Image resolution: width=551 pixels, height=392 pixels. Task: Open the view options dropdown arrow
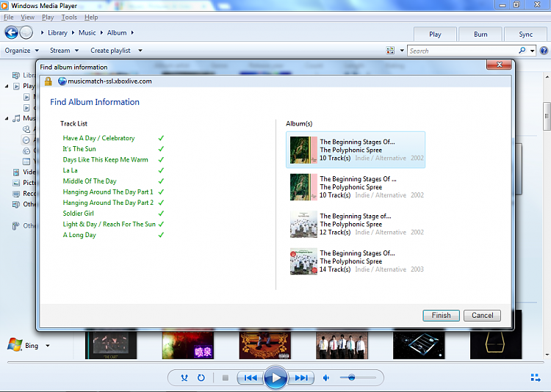(402, 51)
